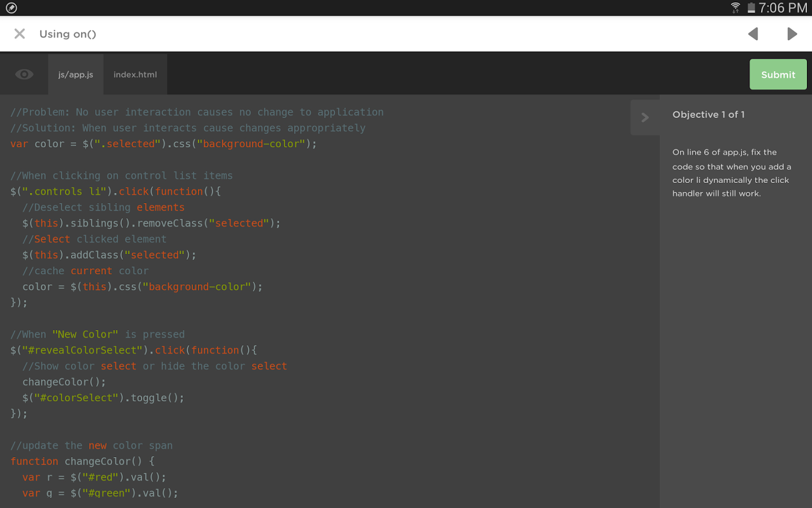Click '//When clicking on control list items' comment
The image size is (812, 508).
coord(121,176)
